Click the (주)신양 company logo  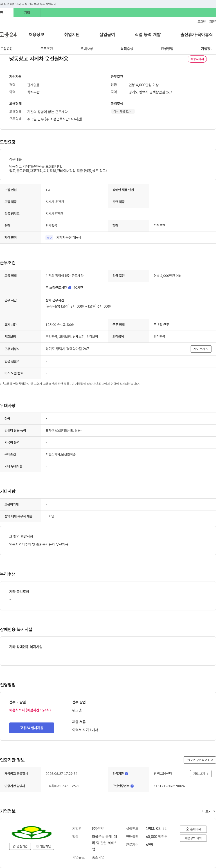tap(32, 833)
